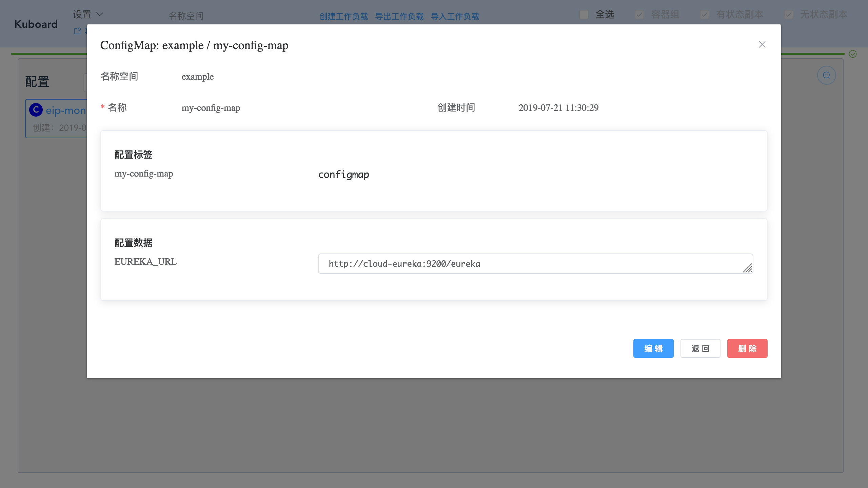Click the Kuboard logo
868x488 pixels.
[35, 24]
